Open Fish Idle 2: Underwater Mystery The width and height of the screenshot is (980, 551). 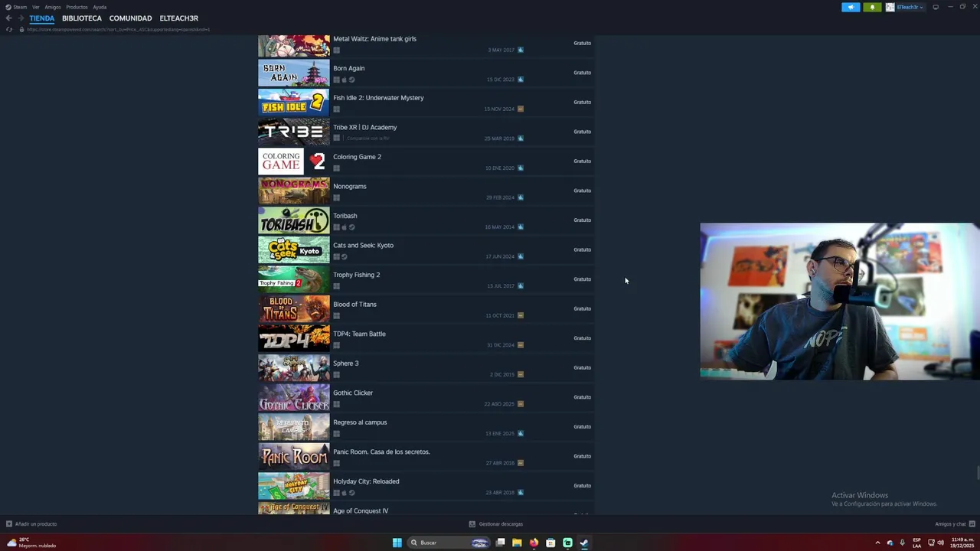(x=426, y=103)
